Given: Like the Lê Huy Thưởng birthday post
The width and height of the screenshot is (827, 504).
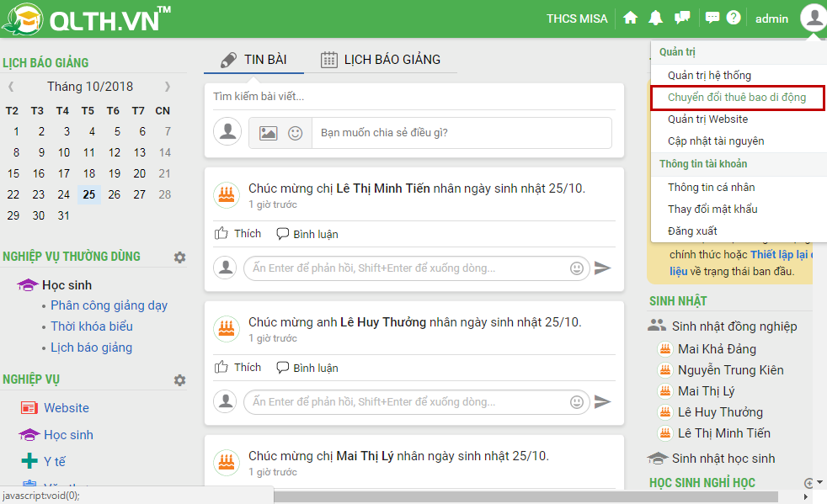Looking at the screenshot, I should click(237, 368).
